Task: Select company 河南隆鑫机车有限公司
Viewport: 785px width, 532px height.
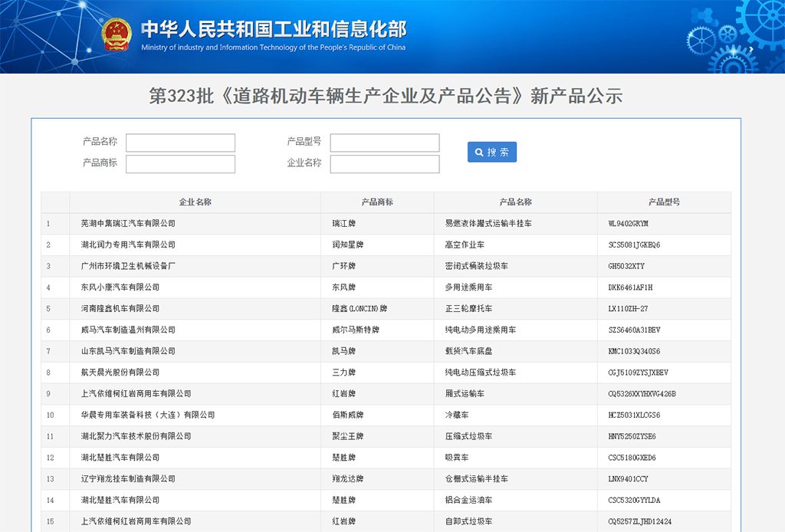Action: point(120,308)
